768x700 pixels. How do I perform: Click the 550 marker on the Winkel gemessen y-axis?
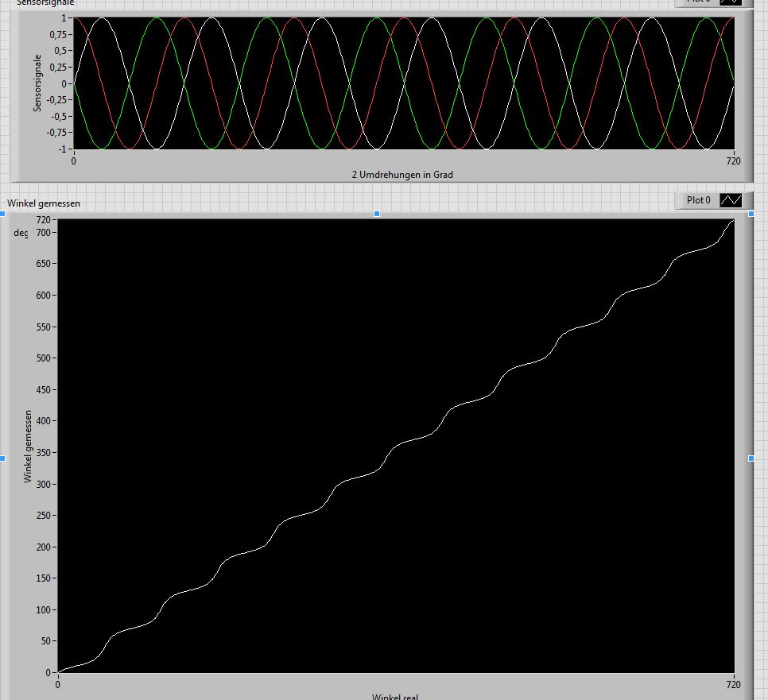tap(44, 327)
